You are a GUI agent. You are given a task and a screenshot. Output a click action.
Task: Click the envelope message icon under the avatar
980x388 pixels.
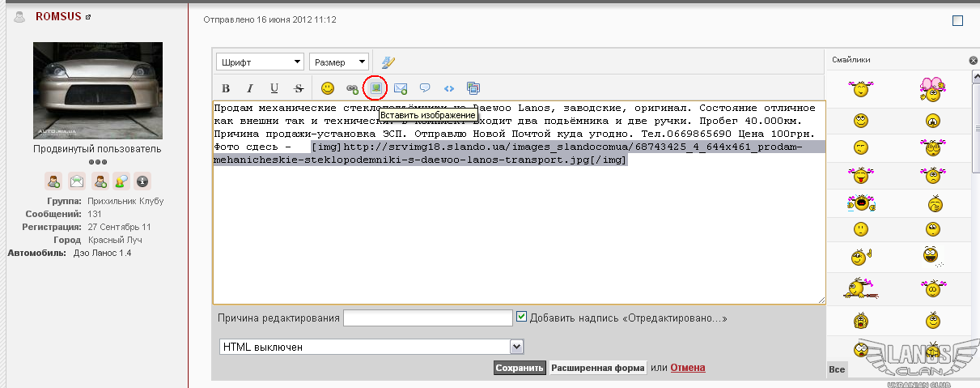click(x=76, y=181)
